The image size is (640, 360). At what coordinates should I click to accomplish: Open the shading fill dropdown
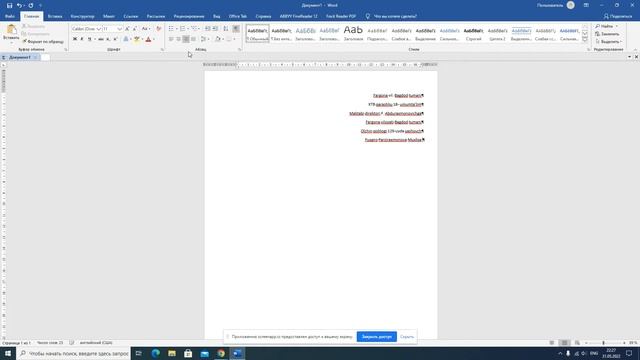click(223, 39)
